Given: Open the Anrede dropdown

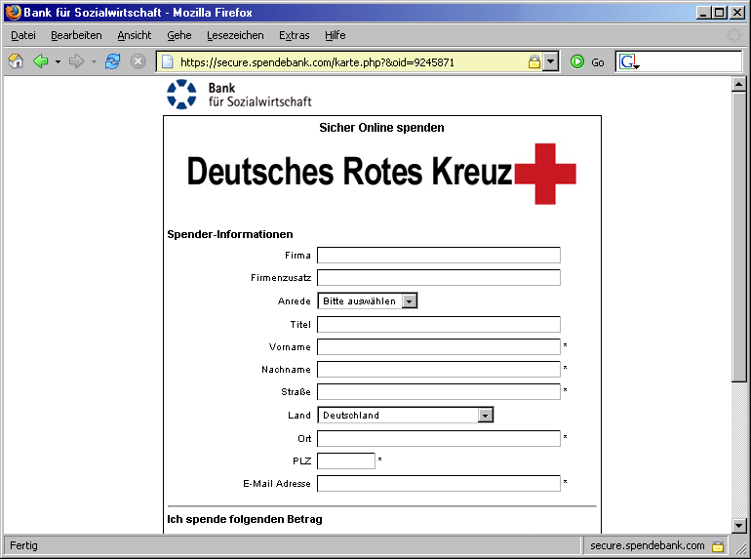Looking at the screenshot, I should [x=368, y=300].
